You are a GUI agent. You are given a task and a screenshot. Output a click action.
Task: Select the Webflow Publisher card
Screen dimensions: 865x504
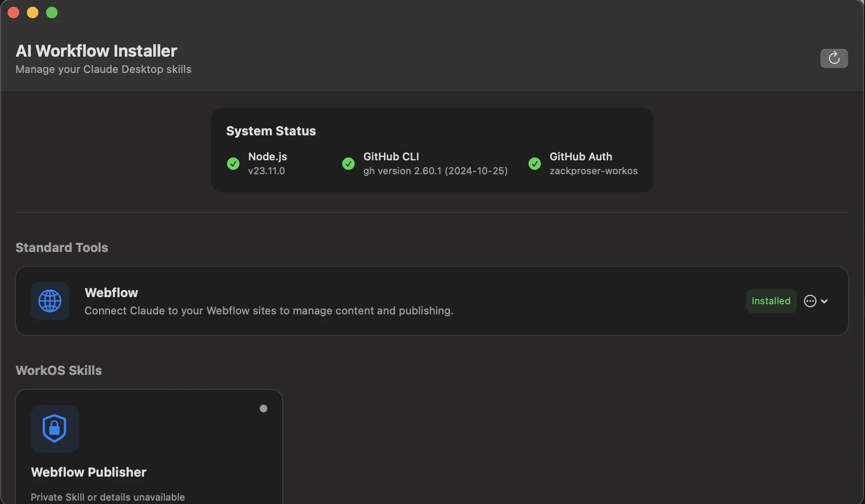[x=149, y=446]
